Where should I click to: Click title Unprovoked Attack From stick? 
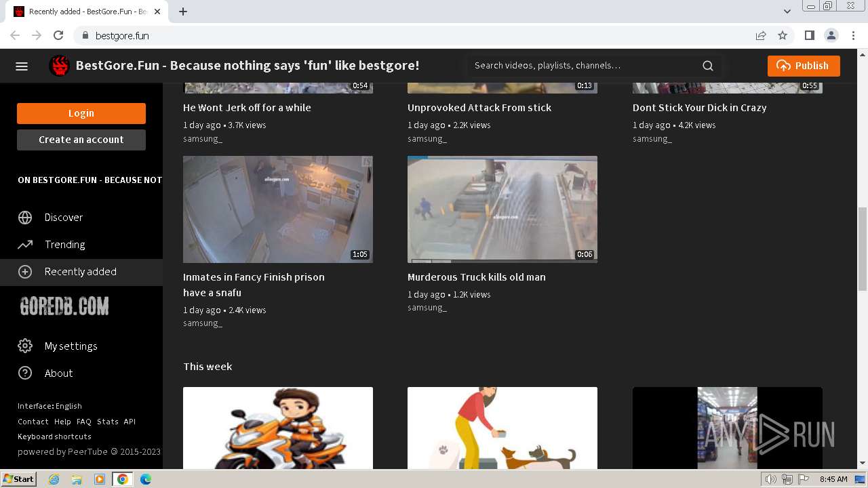(x=479, y=108)
